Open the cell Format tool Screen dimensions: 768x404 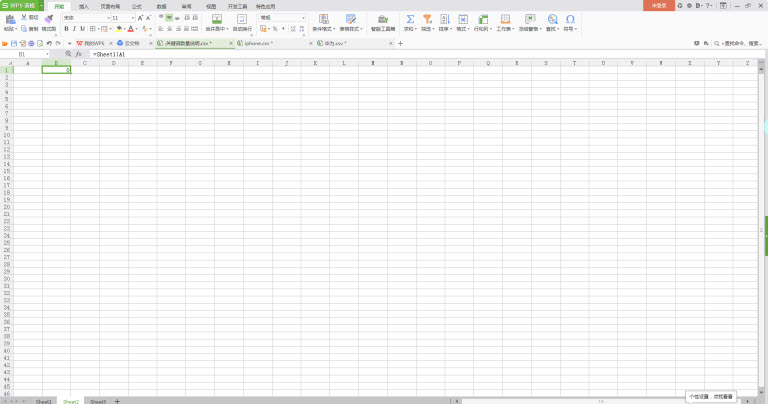[x=462, y=23]
